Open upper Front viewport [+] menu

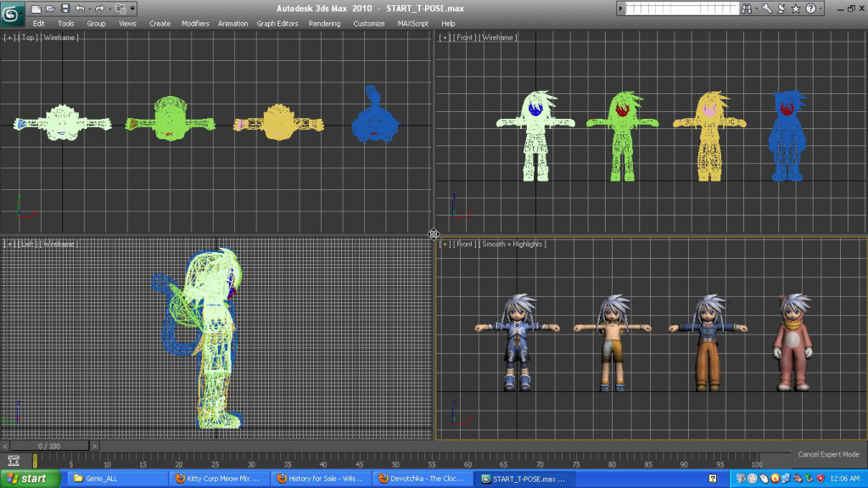pyautogui.click(x=445, y=37)
